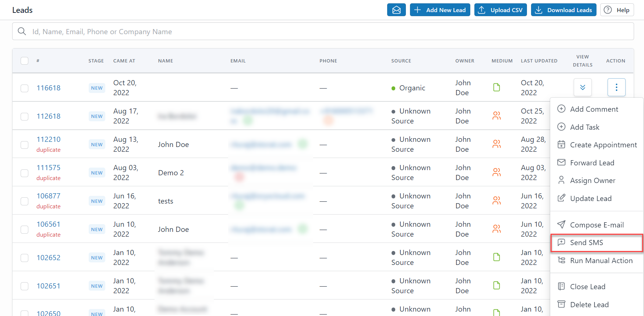Image resolution: width=644 pixels, height=316 pixels.
Task: Expand view details chevron for lead 116618
Action: [583, 87]
